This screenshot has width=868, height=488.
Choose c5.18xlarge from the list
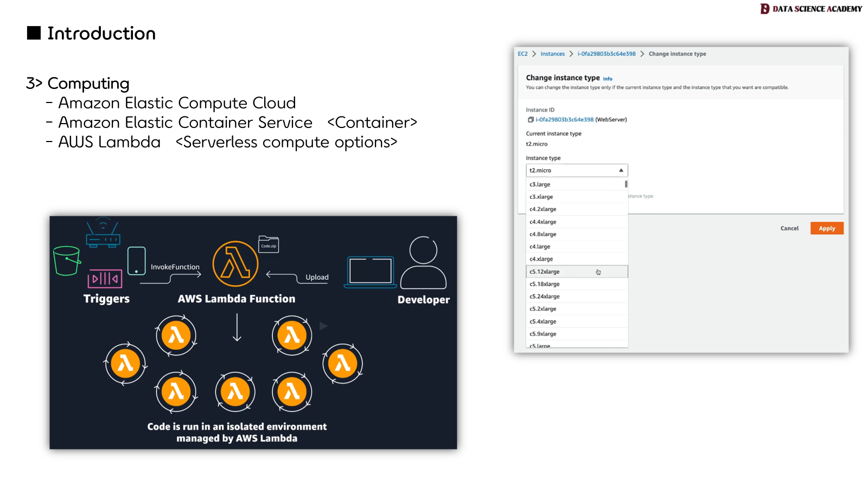(x=577, y=284)
